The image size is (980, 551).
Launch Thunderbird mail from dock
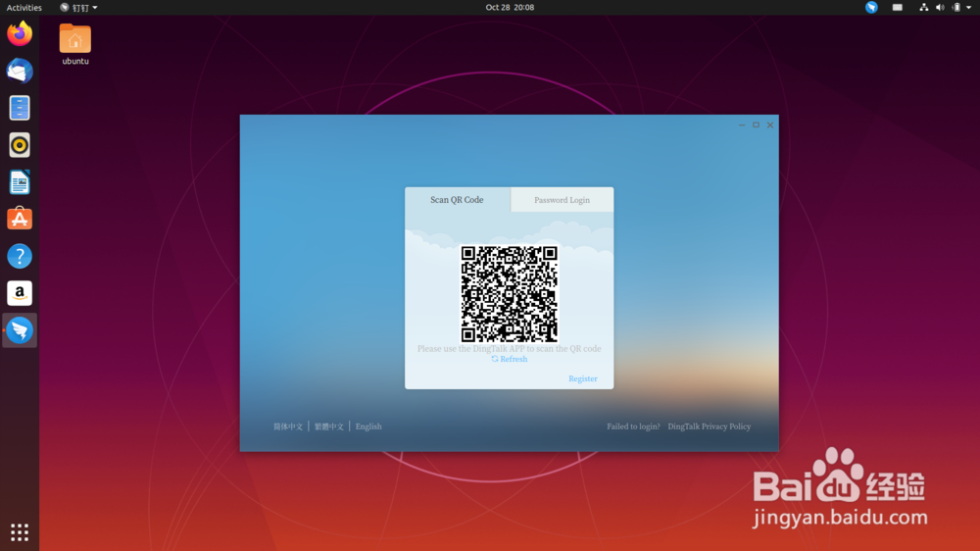[x=20, y=71]
